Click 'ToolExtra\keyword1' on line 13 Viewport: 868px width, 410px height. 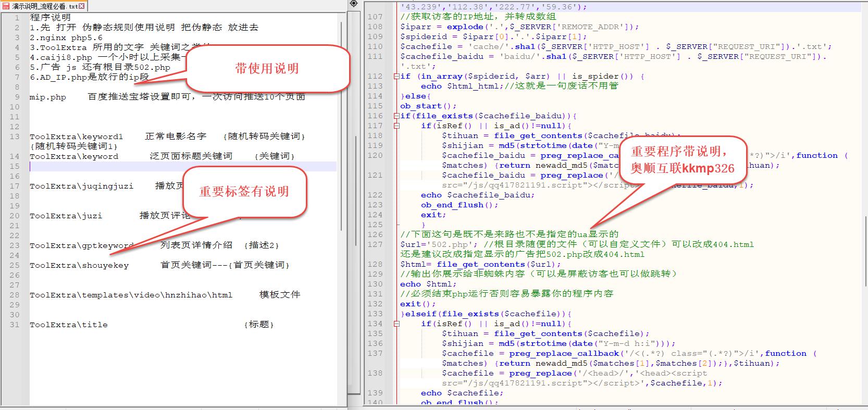coord(77,136)
